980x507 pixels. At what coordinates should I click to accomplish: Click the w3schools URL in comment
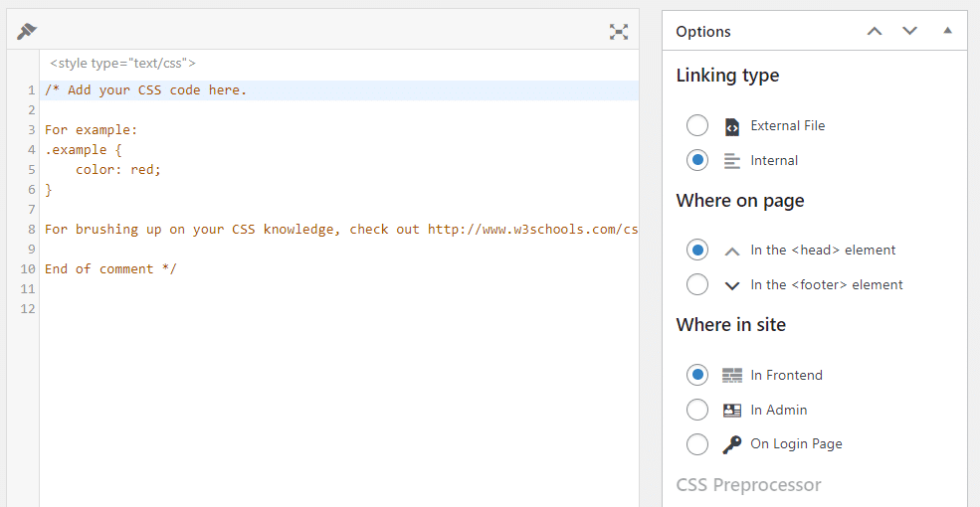pos(532,230)
